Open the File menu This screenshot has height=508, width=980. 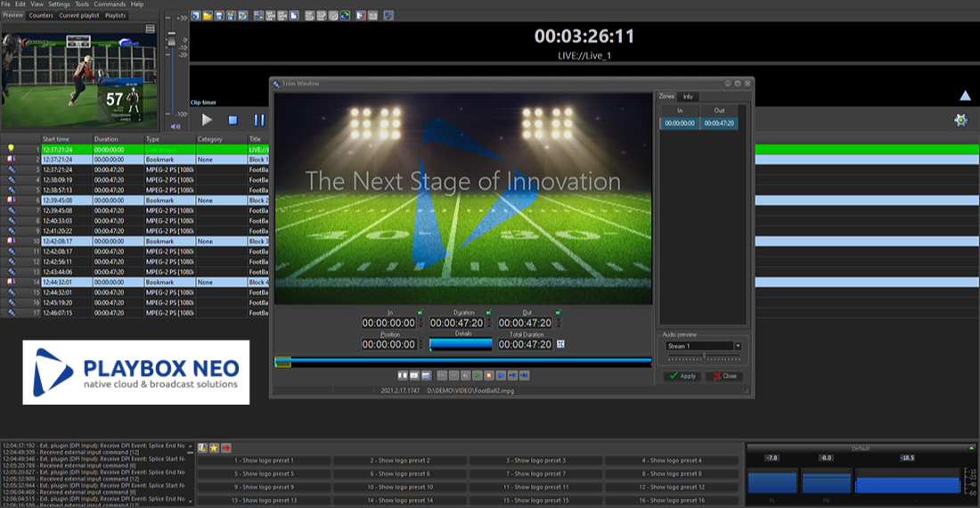[x=5, y=4]
